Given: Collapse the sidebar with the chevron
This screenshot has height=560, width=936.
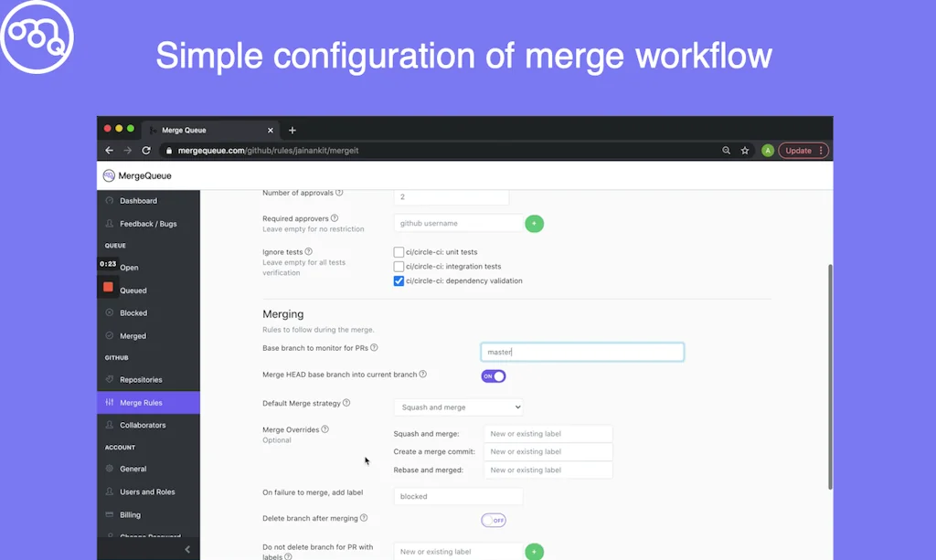Looking at the screenshot, I should (187, 549).
